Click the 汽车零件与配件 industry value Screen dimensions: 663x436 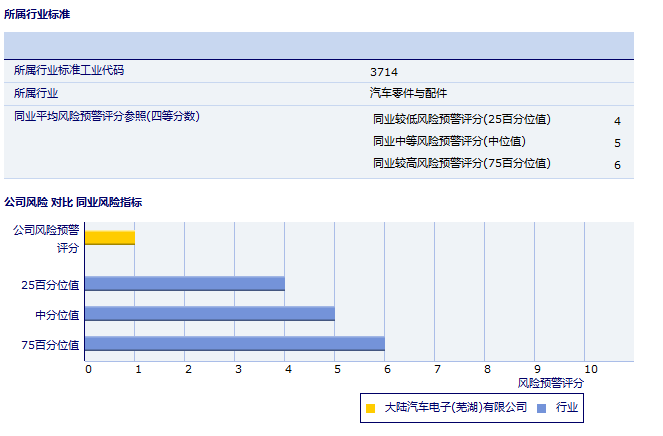tap(408, 93)
